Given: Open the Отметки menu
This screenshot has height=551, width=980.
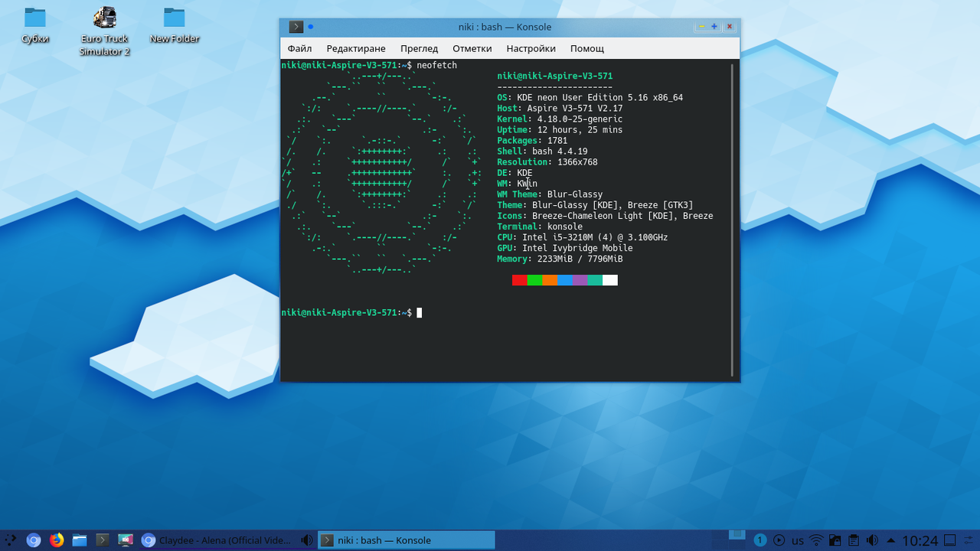Looking at the screenshot, I should (472, 48).
